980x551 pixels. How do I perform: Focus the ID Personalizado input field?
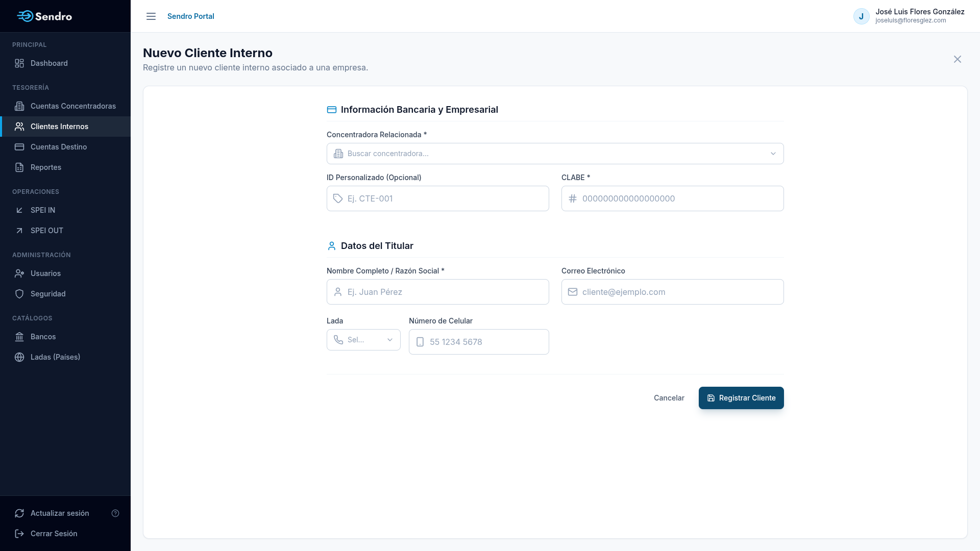pos(438,198)
